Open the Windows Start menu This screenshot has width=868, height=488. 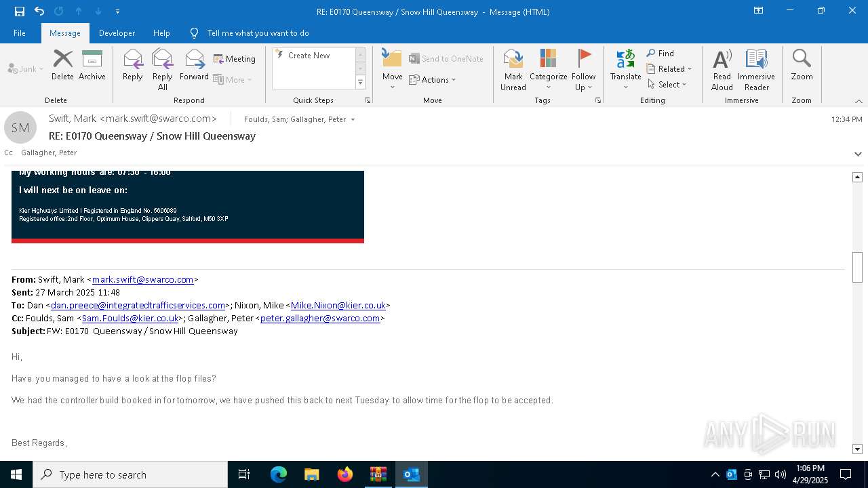[16, 474]
